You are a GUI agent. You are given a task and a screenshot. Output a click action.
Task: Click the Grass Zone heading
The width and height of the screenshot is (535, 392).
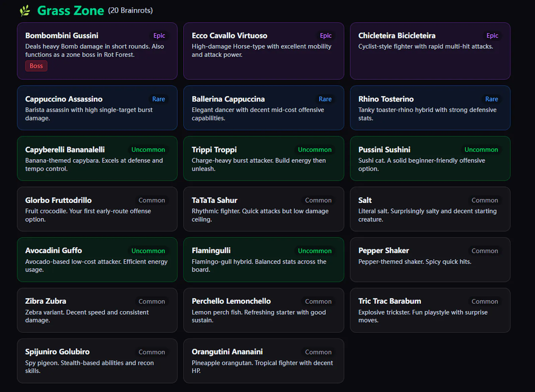(x=71, y=11)
